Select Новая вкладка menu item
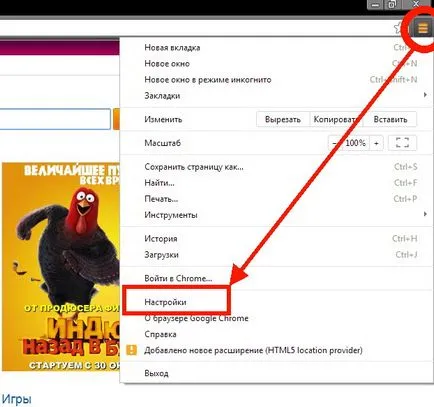434x407 pixels. coord(277,47)
